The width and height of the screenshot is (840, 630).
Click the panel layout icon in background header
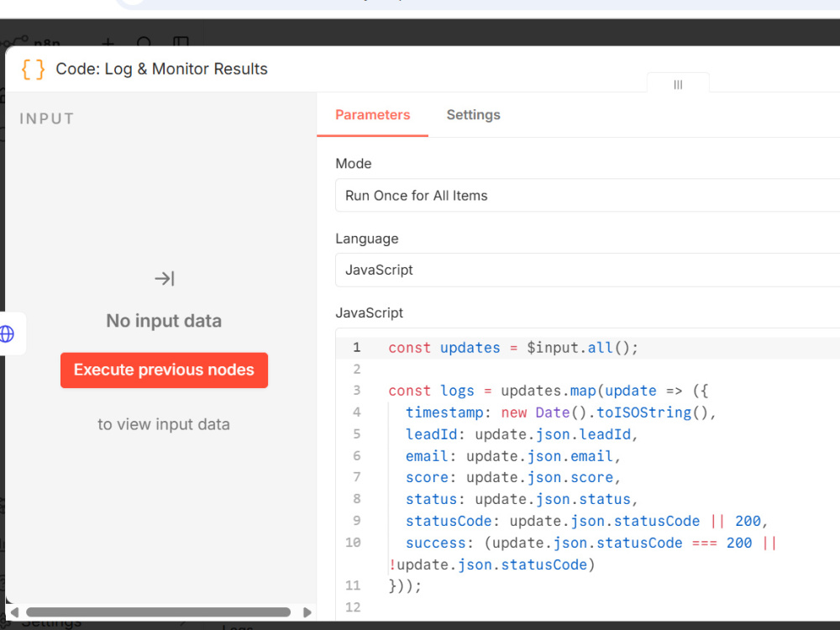tap(181, 42)
